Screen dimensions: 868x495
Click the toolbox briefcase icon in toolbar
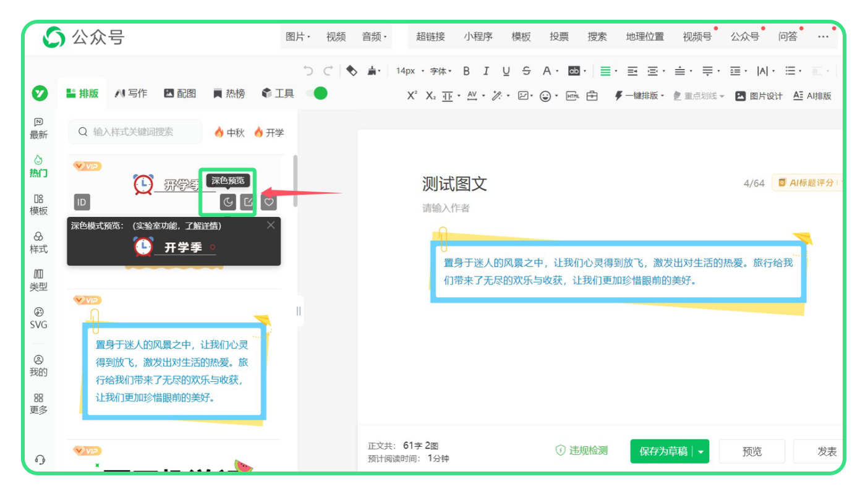[592, 96]
